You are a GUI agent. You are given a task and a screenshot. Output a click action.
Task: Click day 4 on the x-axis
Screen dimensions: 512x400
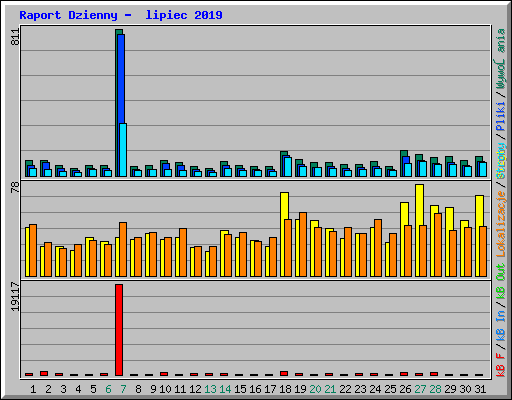click(78, 389)
